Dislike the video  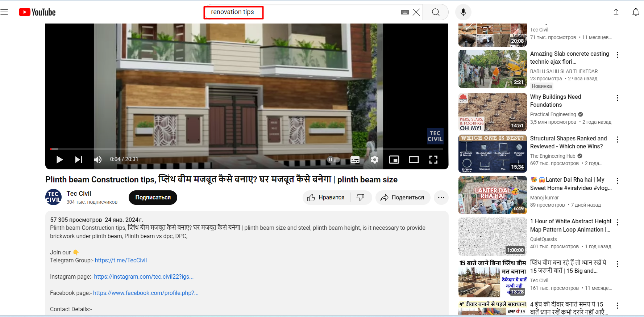point(361,198)
